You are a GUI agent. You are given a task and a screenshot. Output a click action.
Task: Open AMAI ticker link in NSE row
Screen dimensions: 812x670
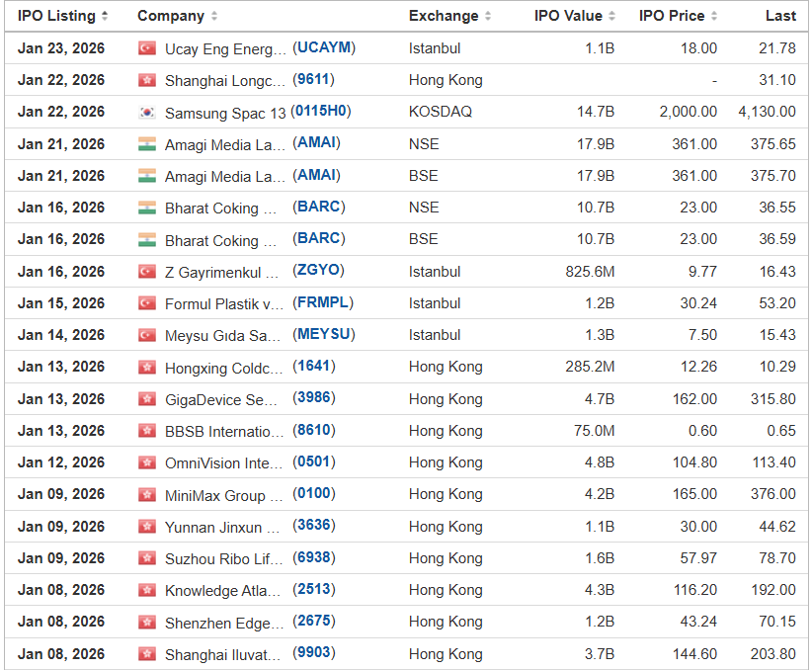point(316,142)
